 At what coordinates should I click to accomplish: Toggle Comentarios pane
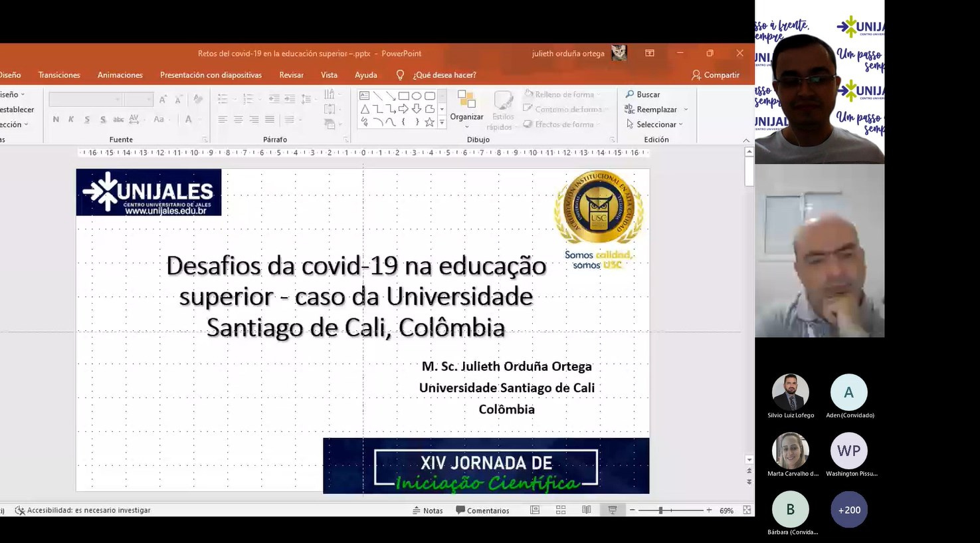(x=482, y=510)
